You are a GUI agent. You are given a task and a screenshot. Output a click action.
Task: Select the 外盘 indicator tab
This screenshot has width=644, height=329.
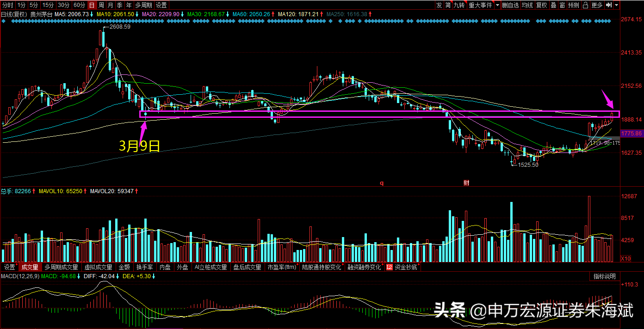(x=183, y=267)
